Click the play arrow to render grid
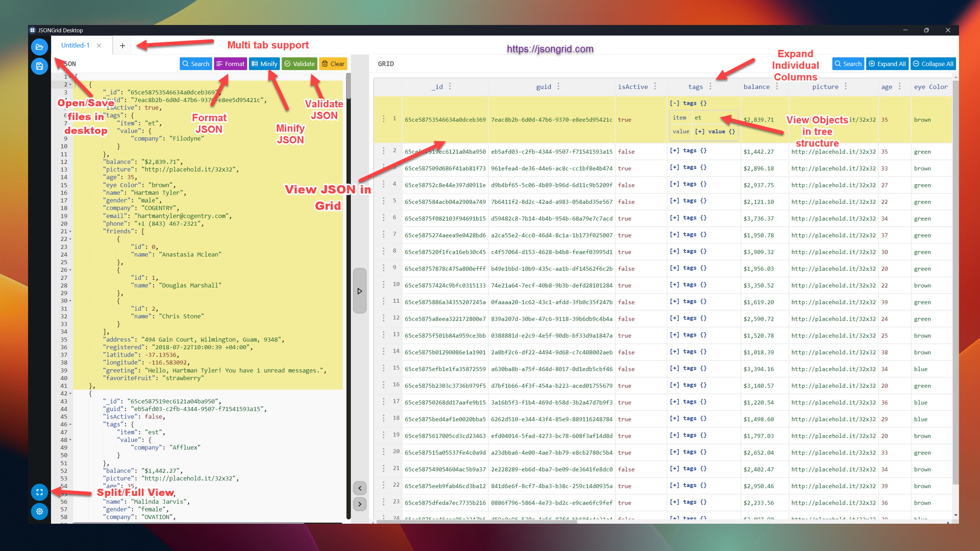980x551 pixels. coord(360,291)
